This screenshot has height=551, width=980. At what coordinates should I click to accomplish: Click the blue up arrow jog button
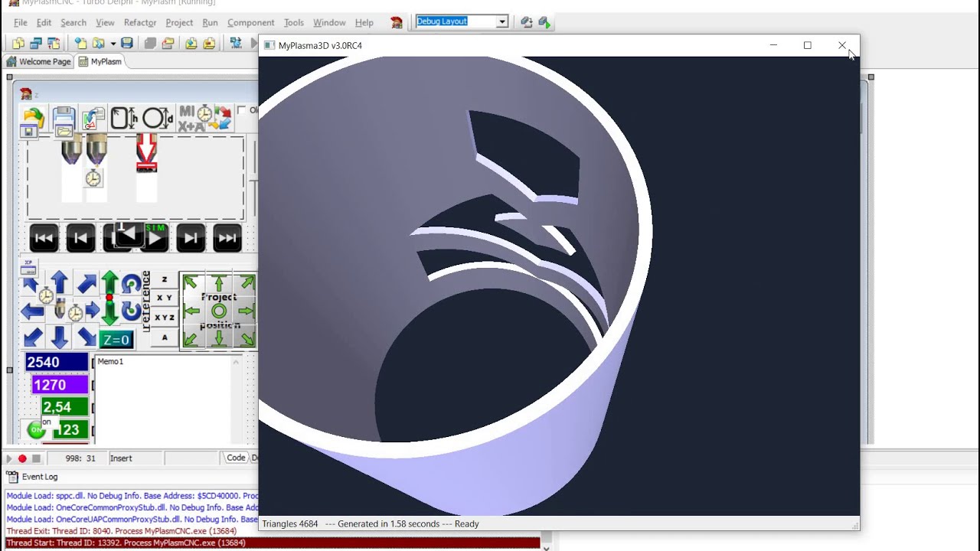coord(60,282)
